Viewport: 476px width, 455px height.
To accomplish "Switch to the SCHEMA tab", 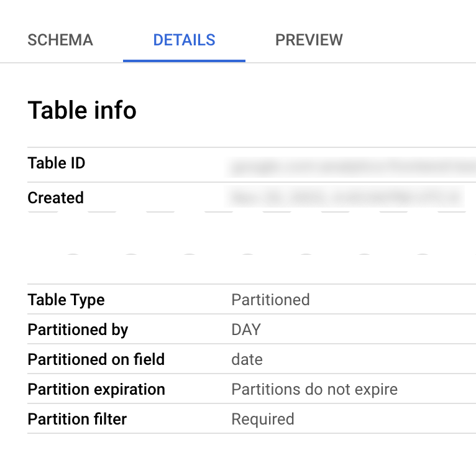I will pyautogui.click(x=60, y=40).
